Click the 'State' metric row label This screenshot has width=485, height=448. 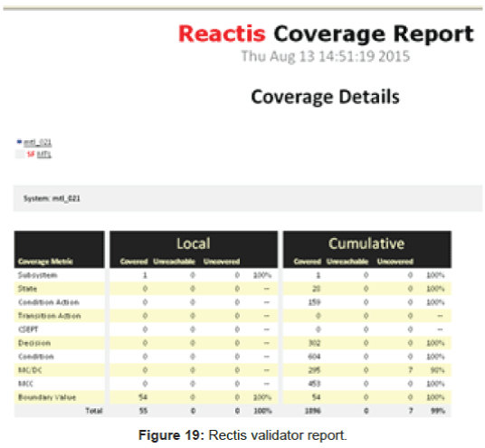point(27,289)
